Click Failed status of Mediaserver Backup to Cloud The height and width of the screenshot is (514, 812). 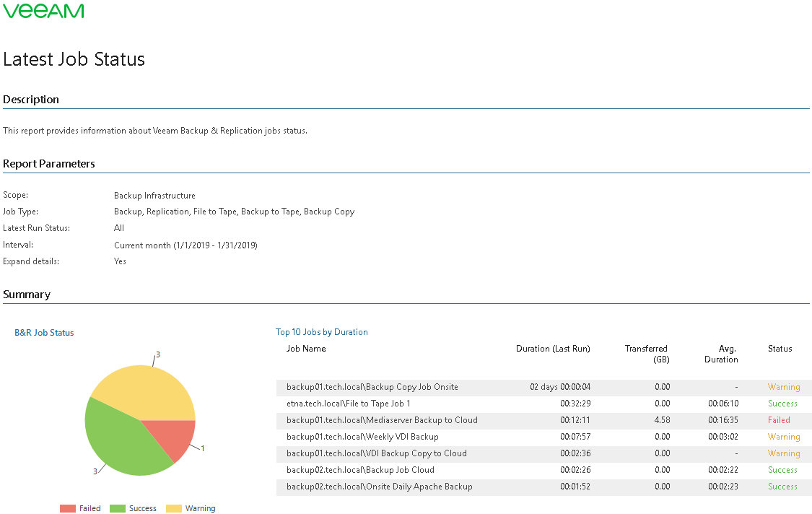tap(779, 420)
